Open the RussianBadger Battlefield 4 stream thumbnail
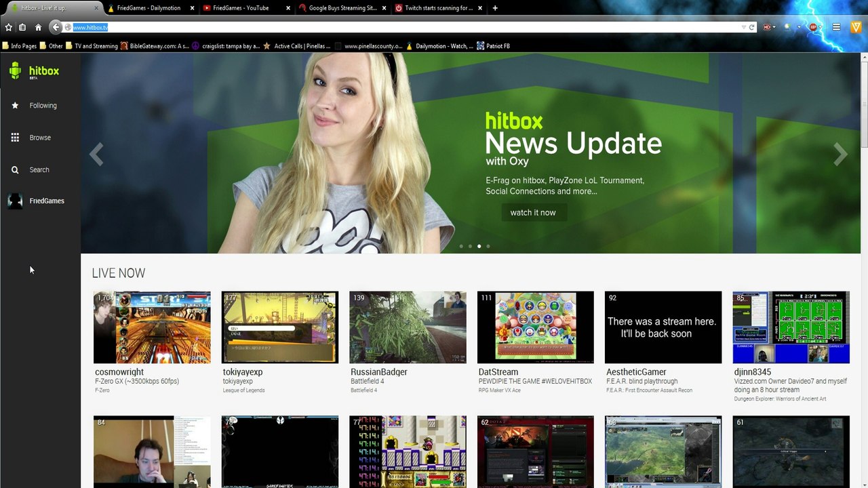 pyautogui.click(x=408, y=327)
